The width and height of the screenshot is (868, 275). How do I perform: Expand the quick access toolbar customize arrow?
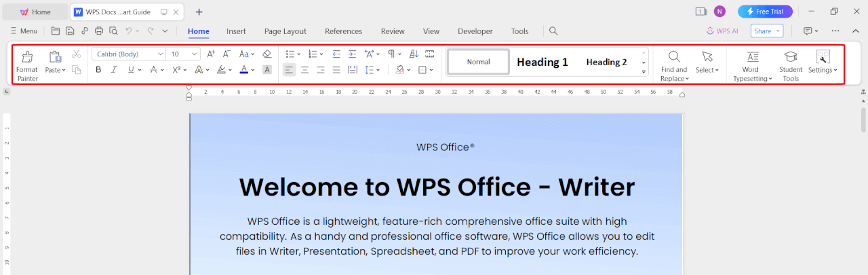click(x=165, y=31)
